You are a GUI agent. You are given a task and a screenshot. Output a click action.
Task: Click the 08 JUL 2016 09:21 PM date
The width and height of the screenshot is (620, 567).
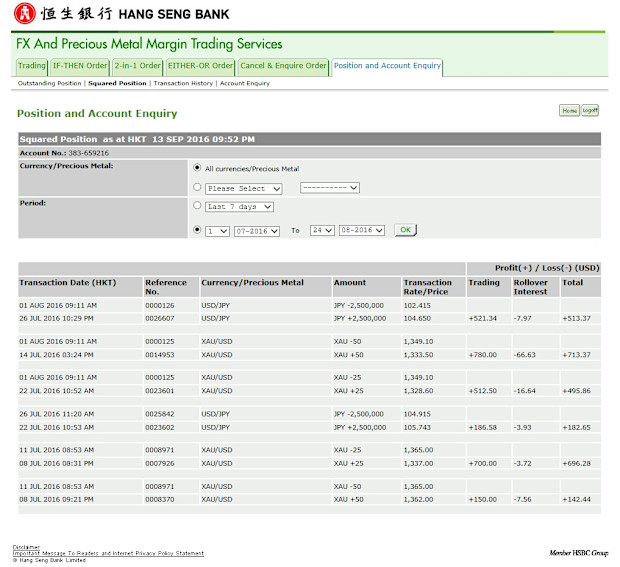[x=57, y=500]
